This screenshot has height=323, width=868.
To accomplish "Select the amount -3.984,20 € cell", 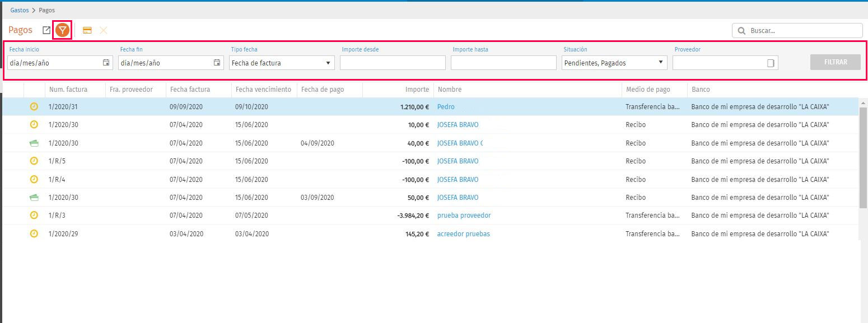I will click(413, 216).
